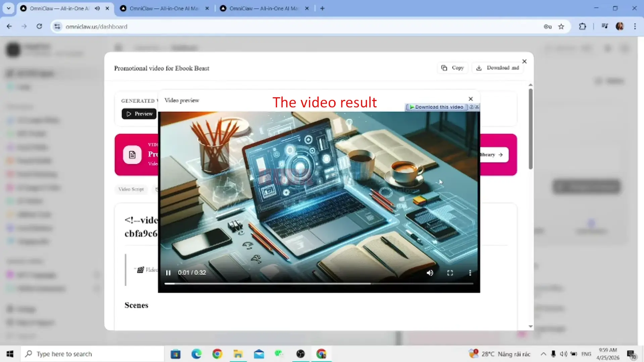Open a new browser tab
Screen dimensions: 644x362
322,8
